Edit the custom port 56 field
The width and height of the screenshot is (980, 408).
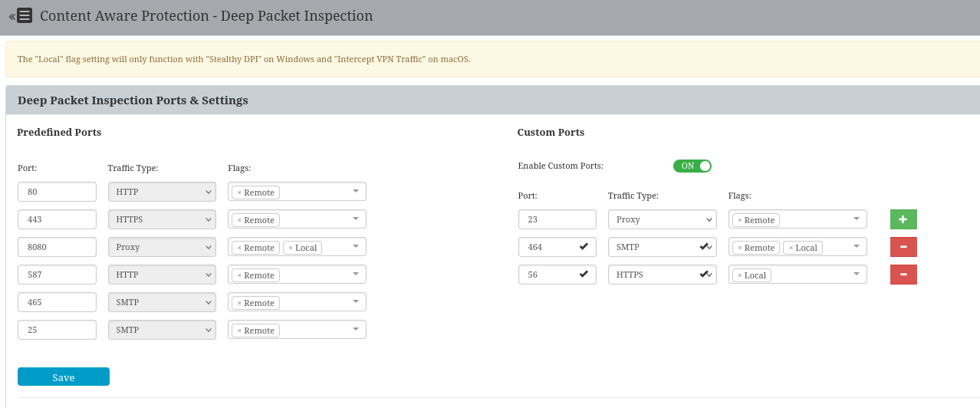point(557,275)
